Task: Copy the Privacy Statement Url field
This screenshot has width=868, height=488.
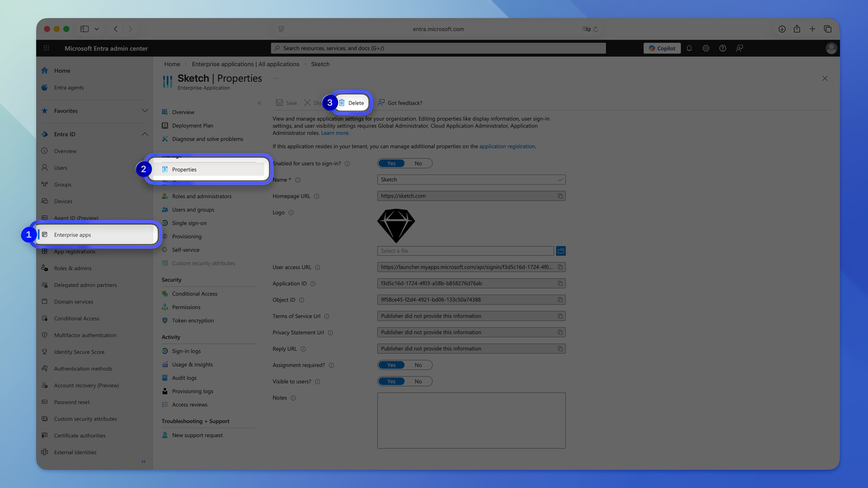Action: [x=560, y=332]
